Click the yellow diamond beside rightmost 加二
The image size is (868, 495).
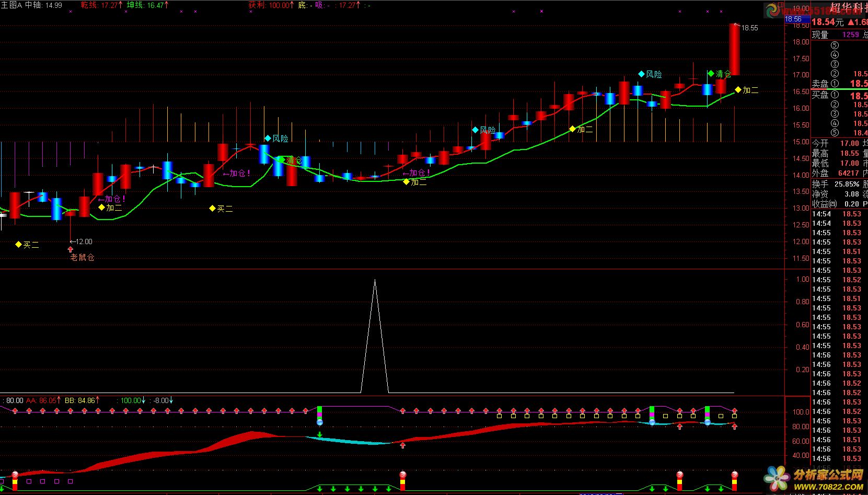(738, 90)
